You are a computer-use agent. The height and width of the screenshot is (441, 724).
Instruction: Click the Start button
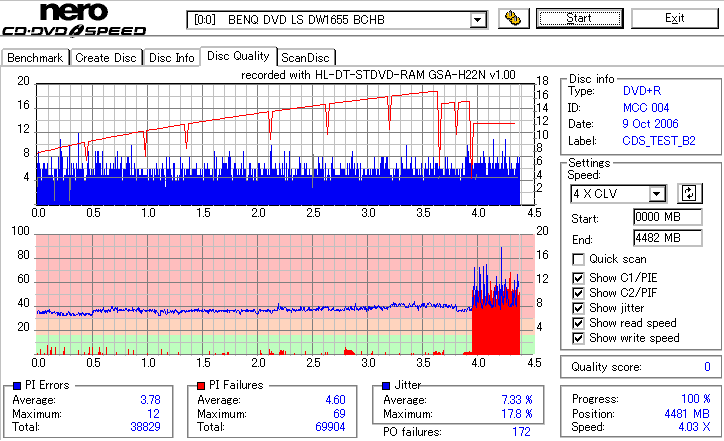(x=579, y=18)
